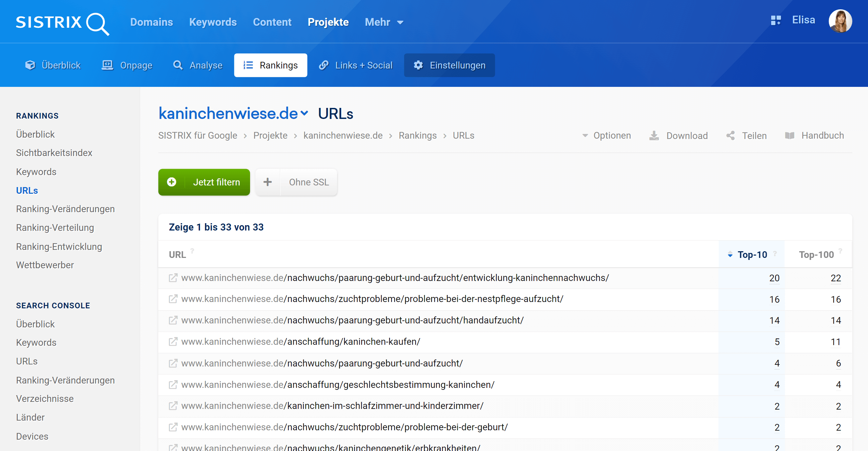This screenshot has width=868, height=451.
Task: Expand the Optionen dropdown
Action: [606, 136]
